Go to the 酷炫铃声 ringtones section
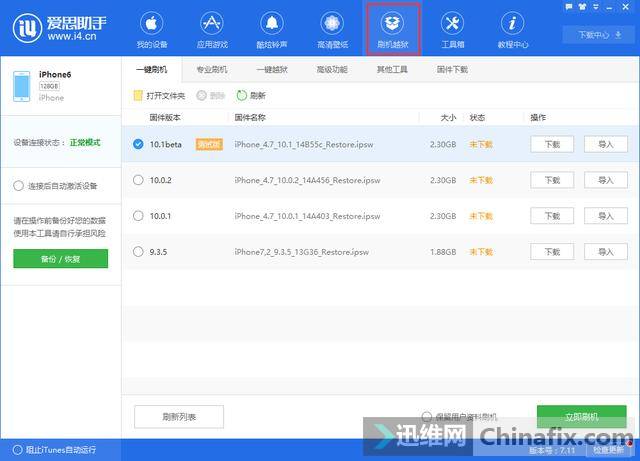Image resolution: width=640 pixels, height=461 pixels. (x=272, y=30)
